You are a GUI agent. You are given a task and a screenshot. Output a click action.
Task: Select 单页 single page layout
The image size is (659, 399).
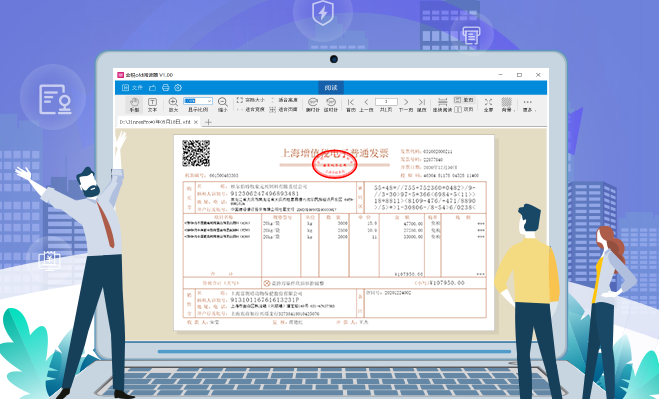(464, 100)
